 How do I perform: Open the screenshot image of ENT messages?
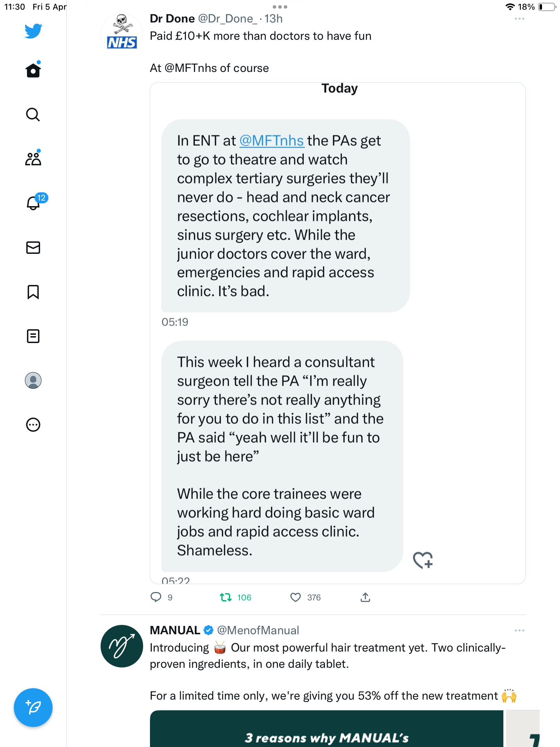338,333
